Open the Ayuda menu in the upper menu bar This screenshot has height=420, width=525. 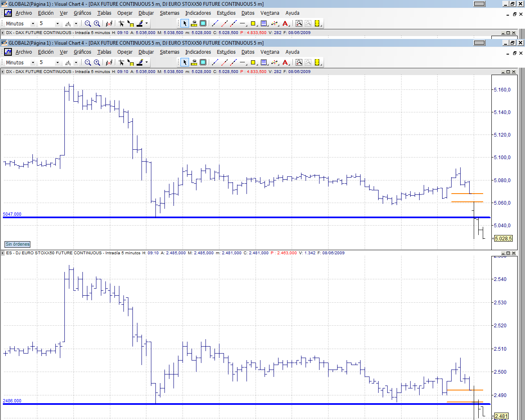(x=292, y=13)
